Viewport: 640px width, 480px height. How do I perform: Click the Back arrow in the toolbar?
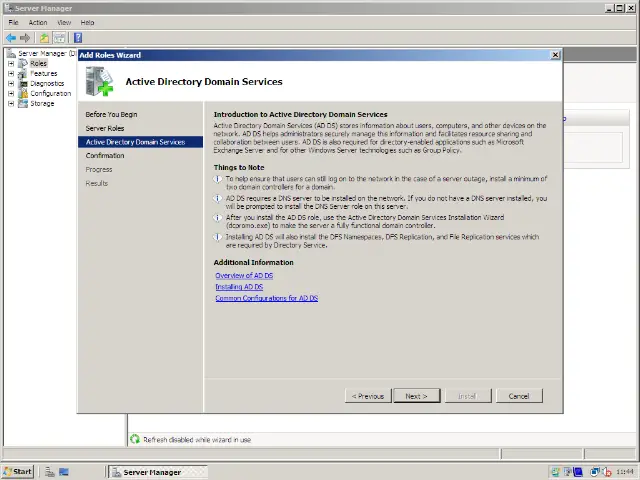11,38
